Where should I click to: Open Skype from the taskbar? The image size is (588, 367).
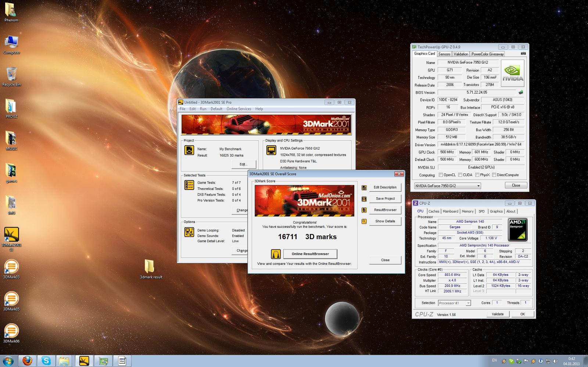pyautogui.click(x=46, y=361)
